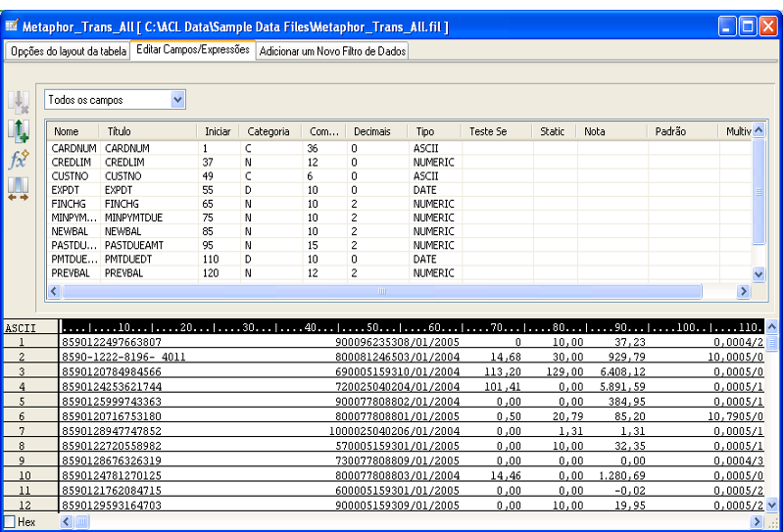Select the 'Editar Campos/Expressões' tab
Image resolution: width=783 pixels, height=532 pixels.
pyautogui.click(x=193, y=49)
